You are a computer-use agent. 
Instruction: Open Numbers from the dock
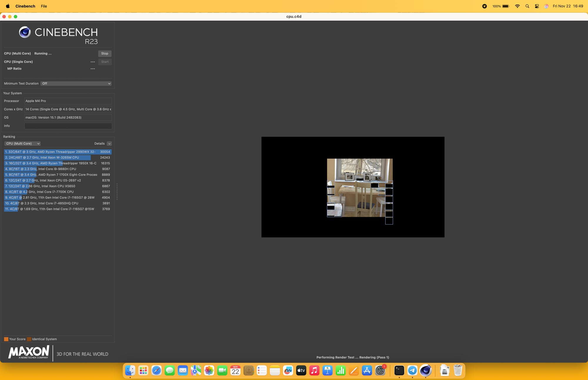pos(341,370)
